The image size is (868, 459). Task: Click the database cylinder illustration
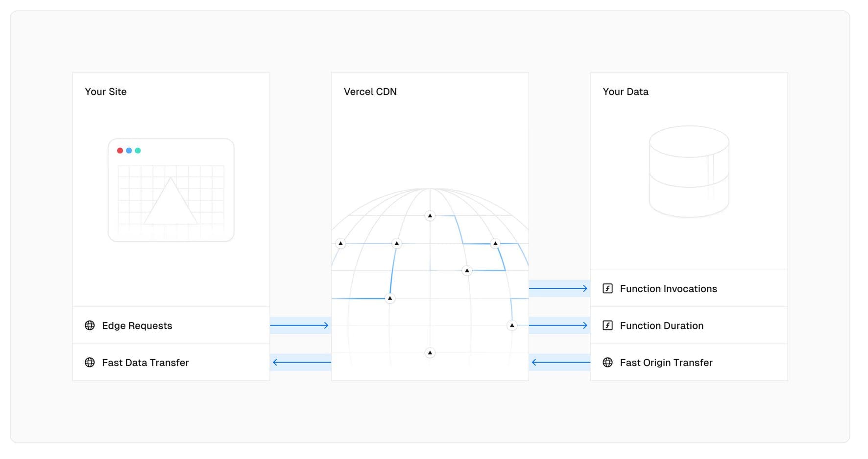click(x=689, y=171)
